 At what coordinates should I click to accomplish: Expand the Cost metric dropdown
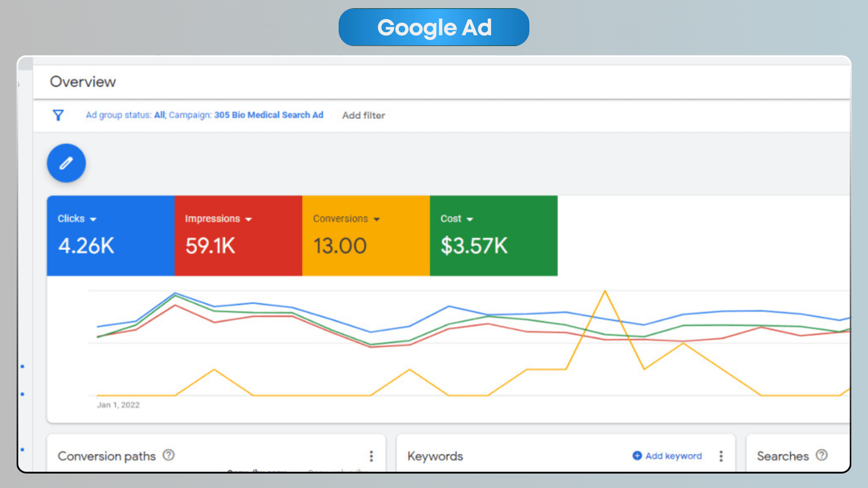tap(470, 219)
